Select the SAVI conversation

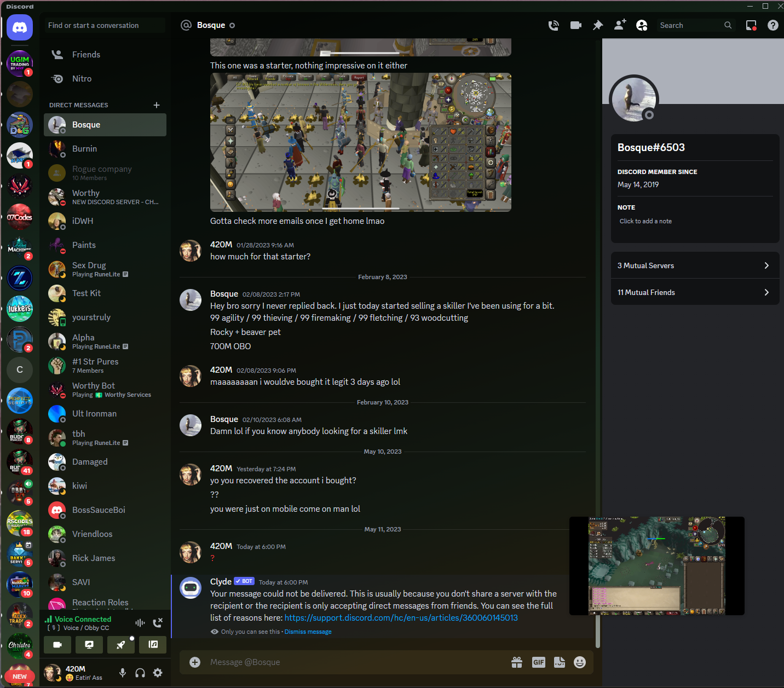pos(105,582)
